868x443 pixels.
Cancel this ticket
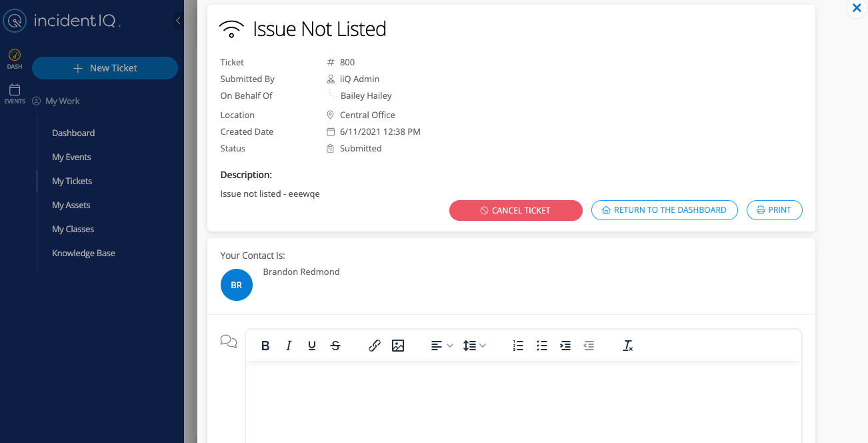pyautogui.click(x=516, y=210)
